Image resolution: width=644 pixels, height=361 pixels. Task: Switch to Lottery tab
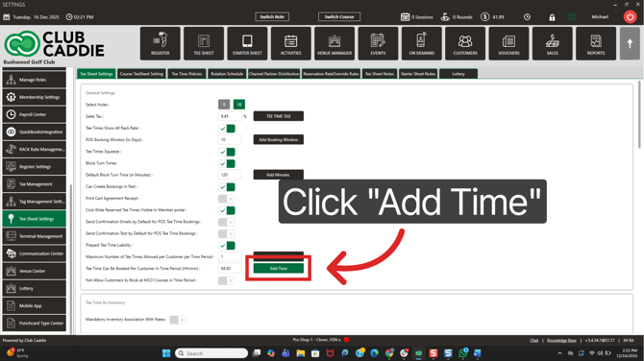pos(458,74)
